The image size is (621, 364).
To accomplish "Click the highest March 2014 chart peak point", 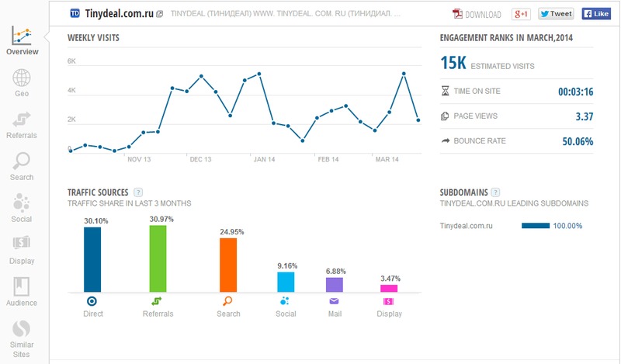I will 404,74.
